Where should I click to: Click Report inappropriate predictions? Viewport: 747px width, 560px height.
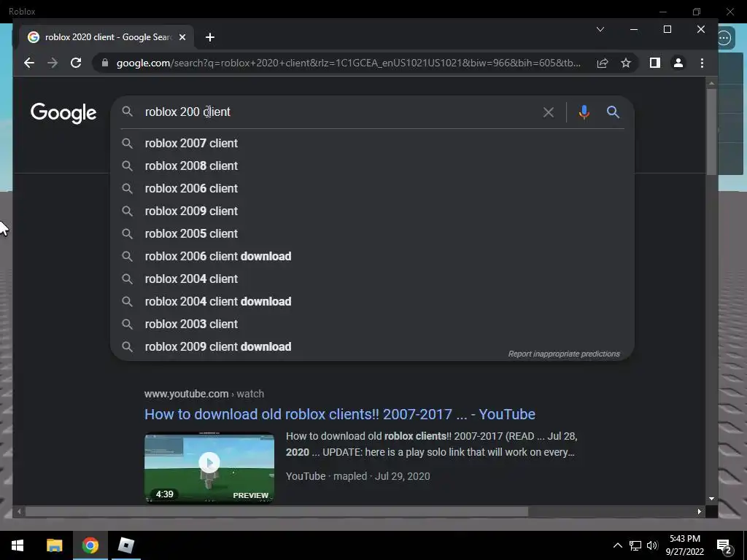(x=564, y=354)
